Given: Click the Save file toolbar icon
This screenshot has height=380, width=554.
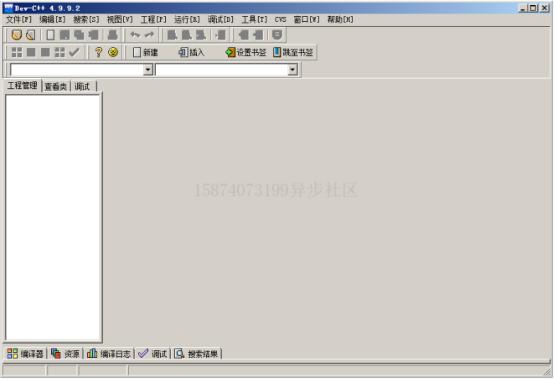Looking at the screenshot, I should tap(65, 35).
